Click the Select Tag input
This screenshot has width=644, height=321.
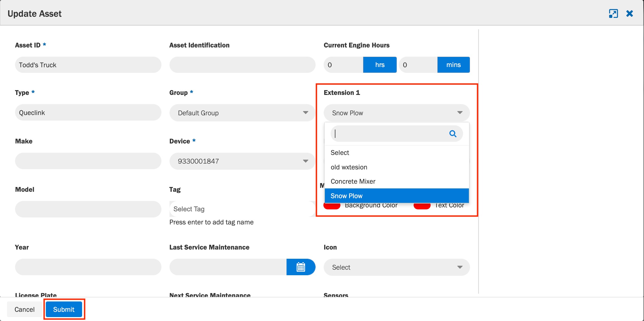242,209
